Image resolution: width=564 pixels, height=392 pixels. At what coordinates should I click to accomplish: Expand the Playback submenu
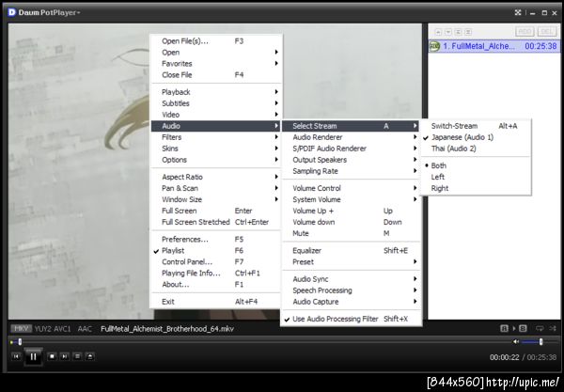point(216,92)
